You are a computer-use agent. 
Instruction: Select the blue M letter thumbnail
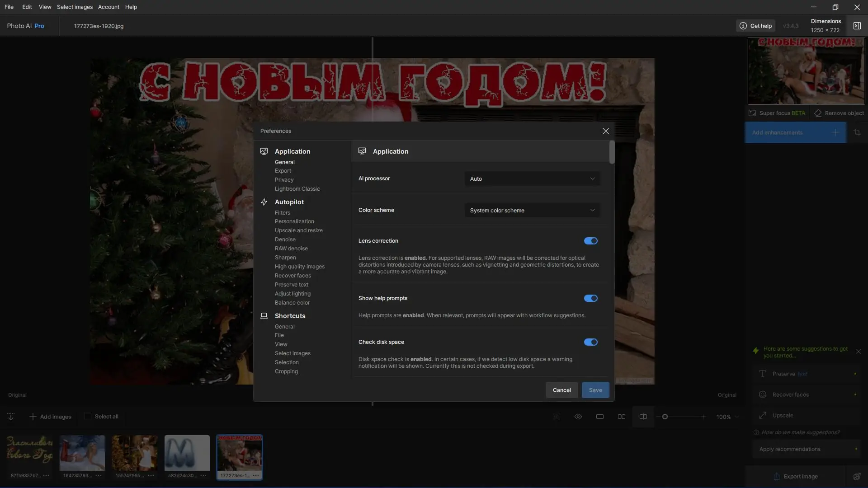187,453
